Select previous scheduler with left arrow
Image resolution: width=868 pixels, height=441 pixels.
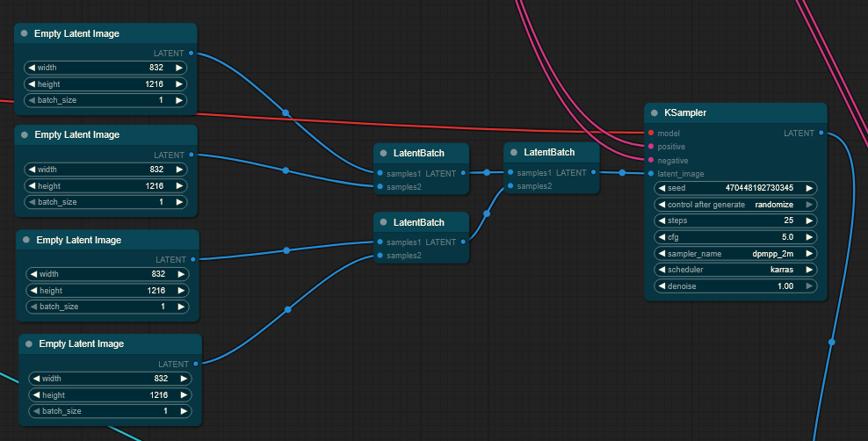coord(662,270)
